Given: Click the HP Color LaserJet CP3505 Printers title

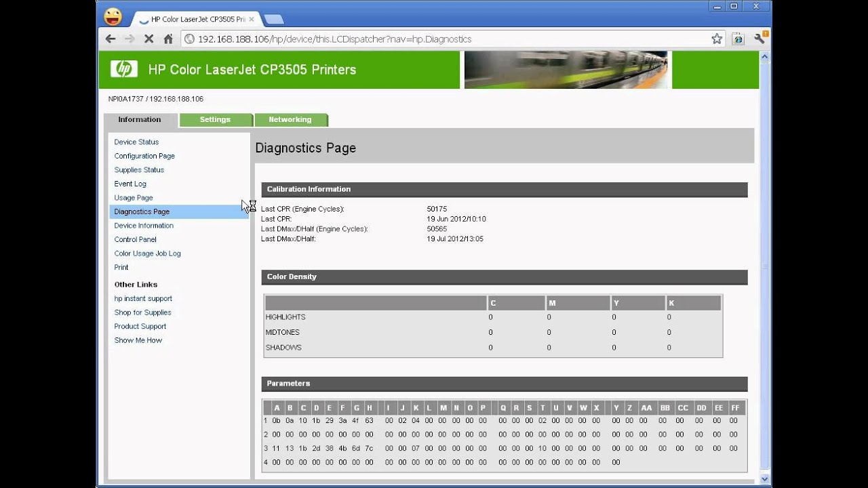Looking at the screenshot, I should pos(252,70).
